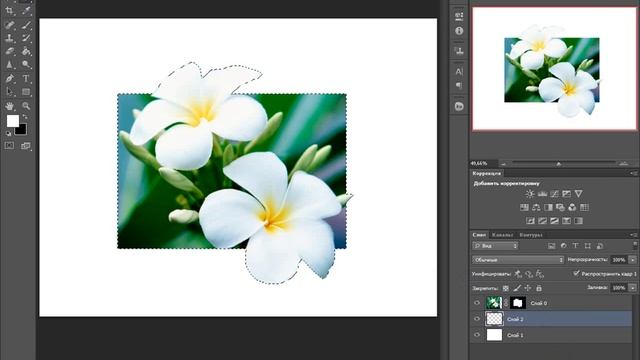This screenshot has height=360, width=640.
Task: Select the Sharpen tool
Action: click(x=9, y=64)
